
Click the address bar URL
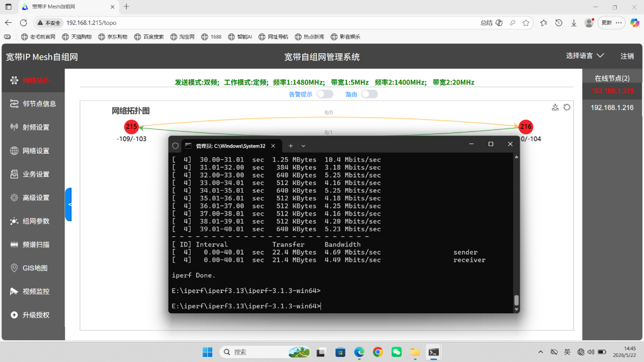(91, 23)
